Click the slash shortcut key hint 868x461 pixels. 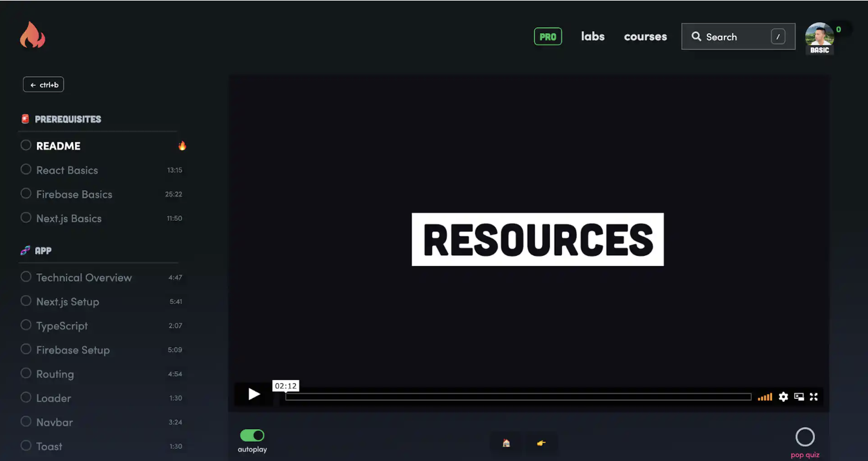778,37
